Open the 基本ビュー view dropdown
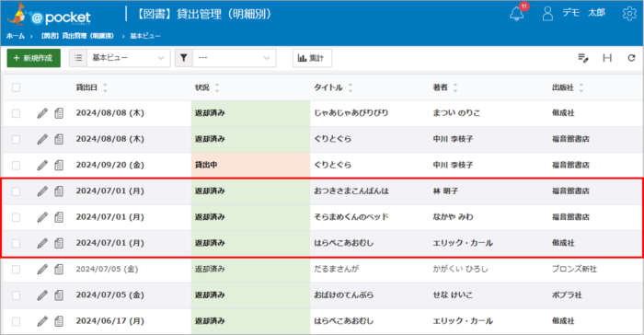This screenshot has height=335, width=644. 128,58
